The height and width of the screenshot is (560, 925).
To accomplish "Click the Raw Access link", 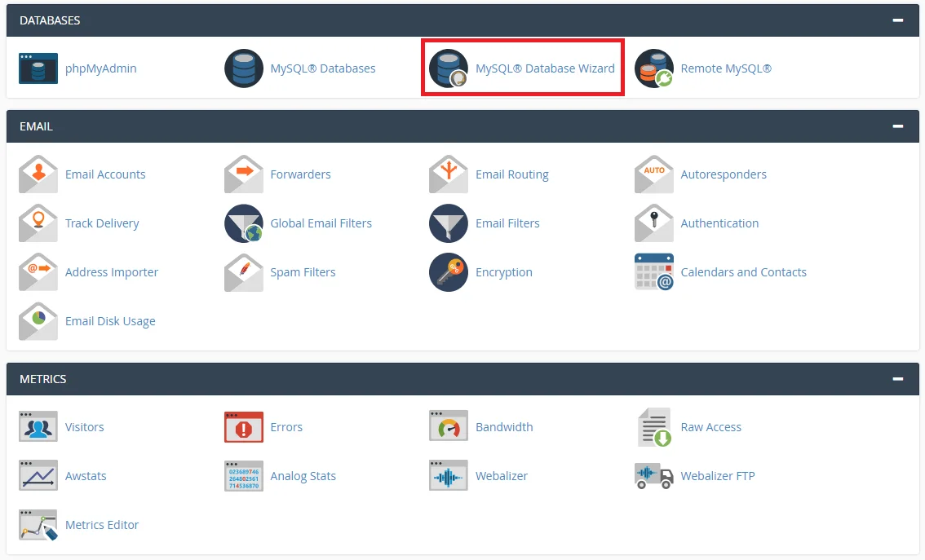I will pyautogui.click(x=710, y=427).
